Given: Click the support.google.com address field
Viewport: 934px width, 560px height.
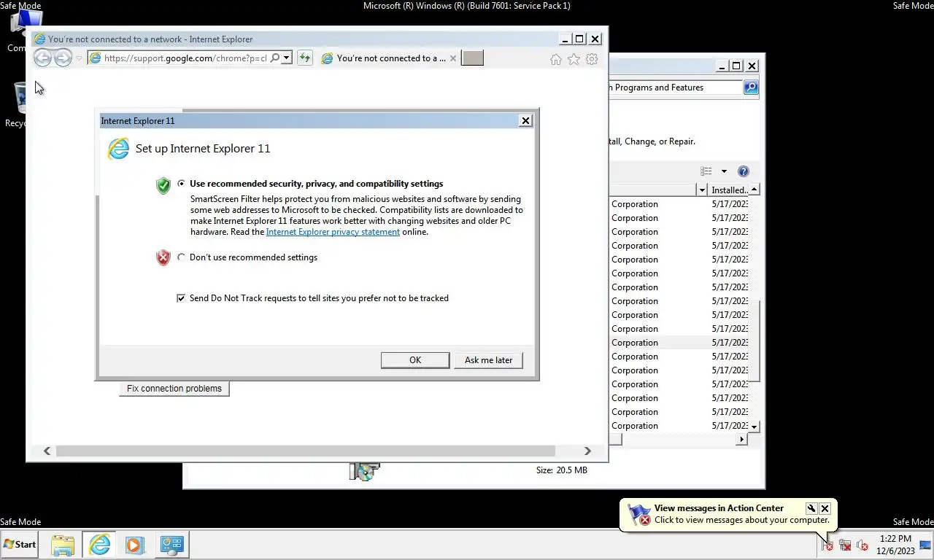Looking at the screenshot, I should click(185, 58).
